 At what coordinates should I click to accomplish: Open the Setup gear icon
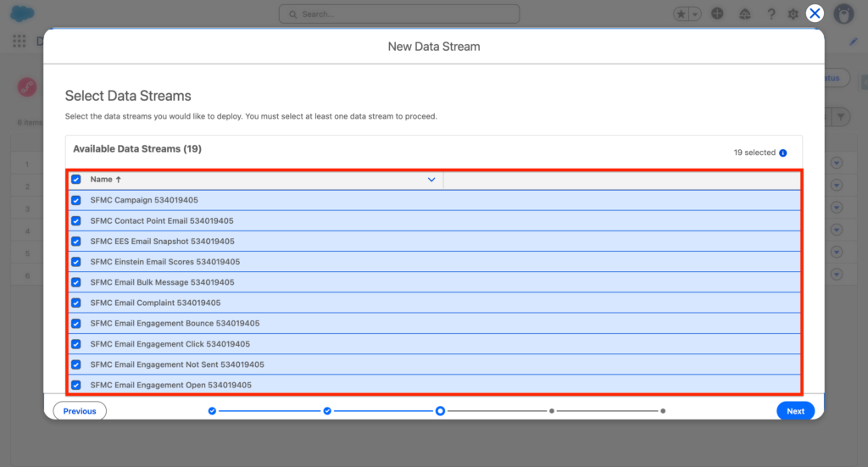pos(793,14)
